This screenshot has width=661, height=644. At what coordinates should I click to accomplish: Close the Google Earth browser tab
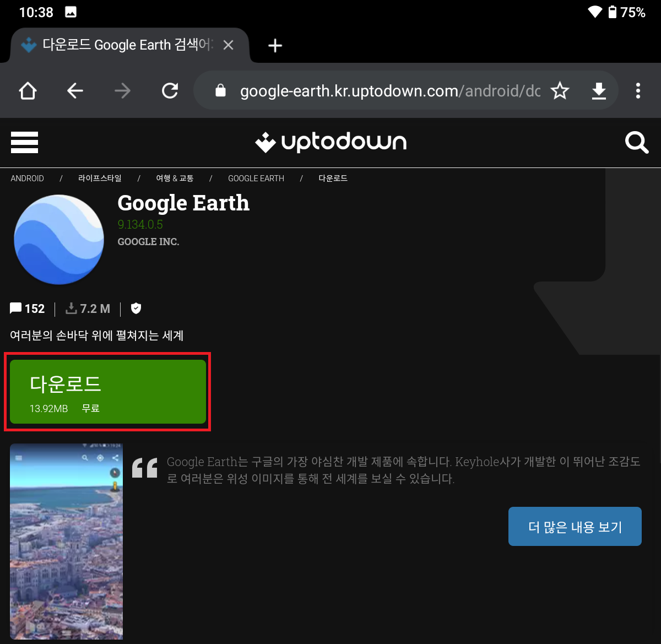coord(228,45)
